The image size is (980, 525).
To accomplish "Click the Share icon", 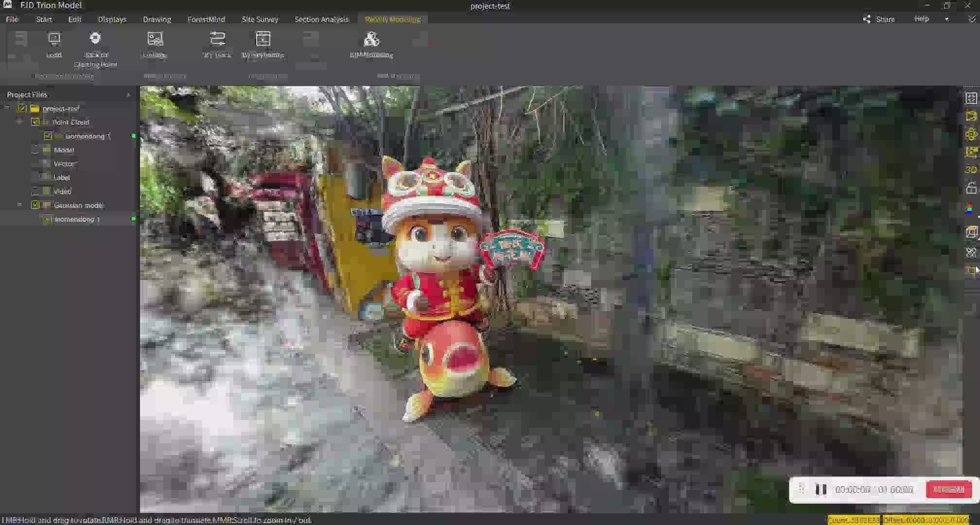I will (867, 19).
